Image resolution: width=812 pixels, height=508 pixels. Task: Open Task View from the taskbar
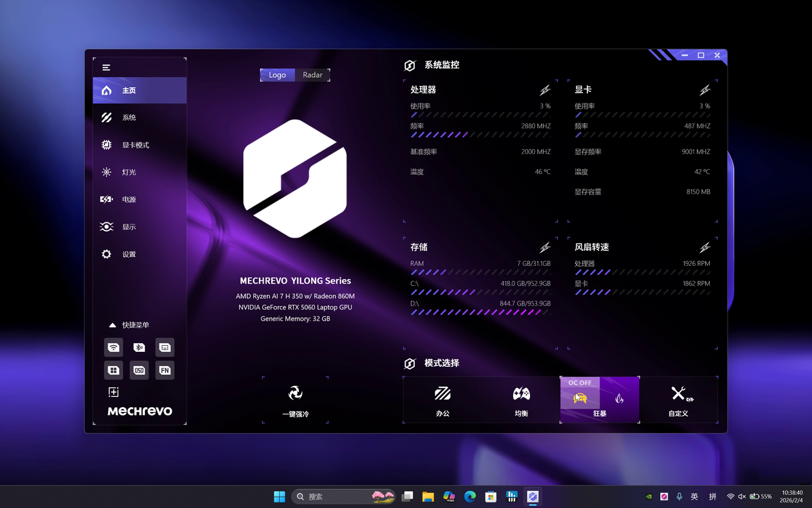click(x=407, y=496)
